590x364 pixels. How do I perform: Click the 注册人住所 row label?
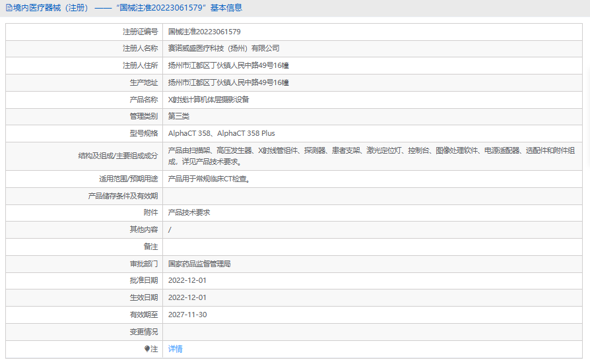point(141,65)
